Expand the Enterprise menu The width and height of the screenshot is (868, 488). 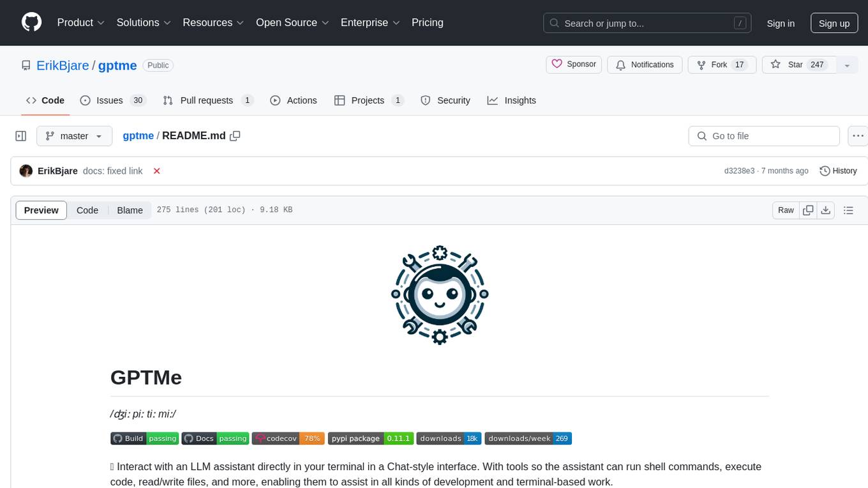(370, 22)
